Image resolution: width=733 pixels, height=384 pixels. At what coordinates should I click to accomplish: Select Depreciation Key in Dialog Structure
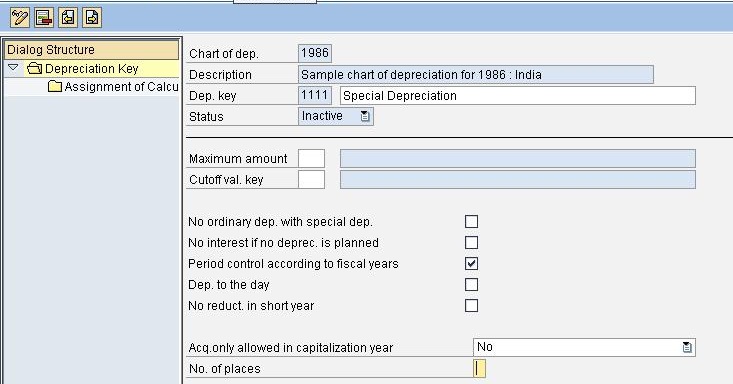click(92, 69)
